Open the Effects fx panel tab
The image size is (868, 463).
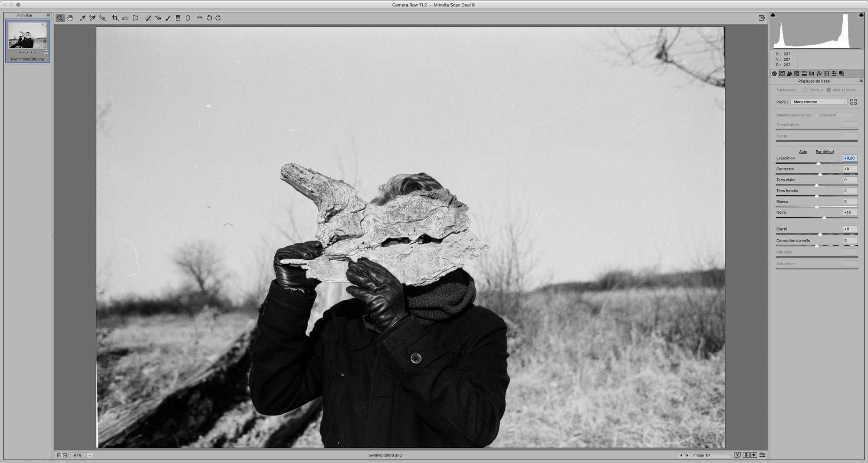point(819,73)
